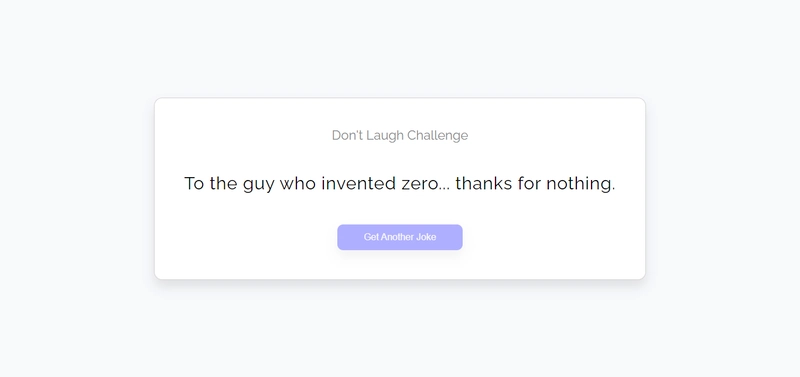Viewport: 800px width, 377px height.
Task: Click the ellipsis after "zero" in the joke
Action: coord(444,189)
